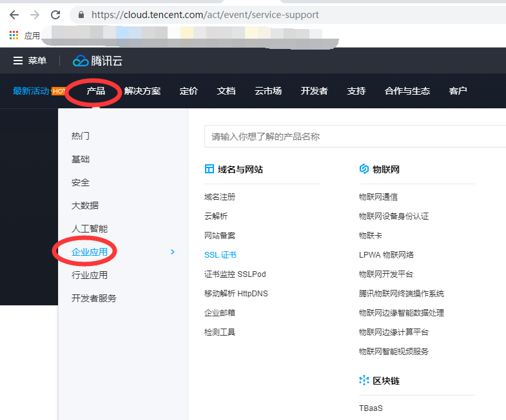Open the 物联网智能视频服务 link
506x420 pixels.
point(394,352)
